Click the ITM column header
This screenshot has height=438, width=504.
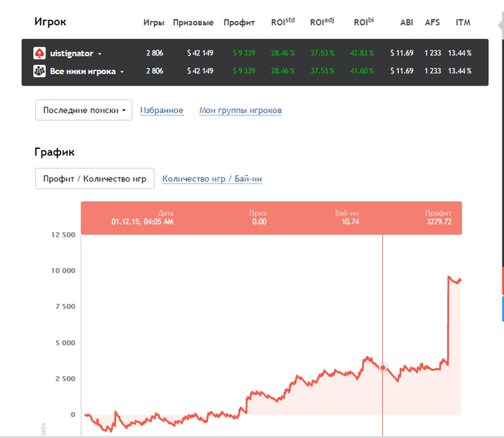[x=463, y=22]
